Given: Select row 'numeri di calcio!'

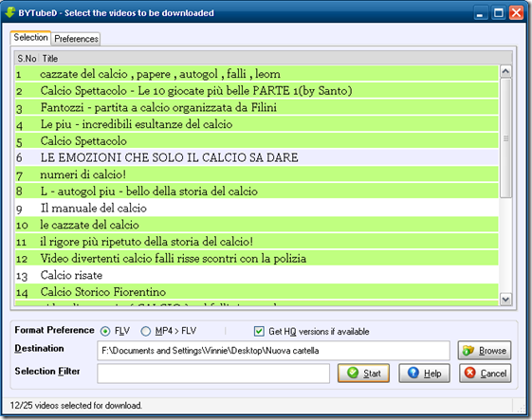Looking at the screenshot, I should click(256, 174).
